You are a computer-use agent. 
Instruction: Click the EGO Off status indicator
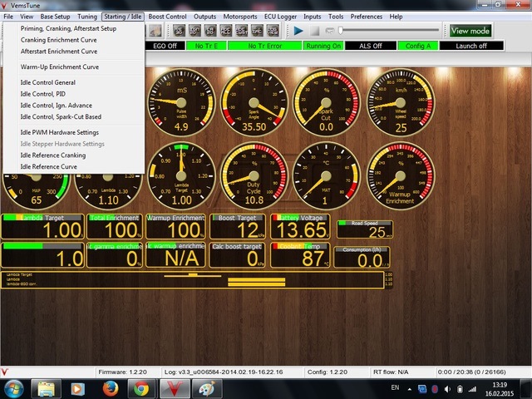pos(165,46)
